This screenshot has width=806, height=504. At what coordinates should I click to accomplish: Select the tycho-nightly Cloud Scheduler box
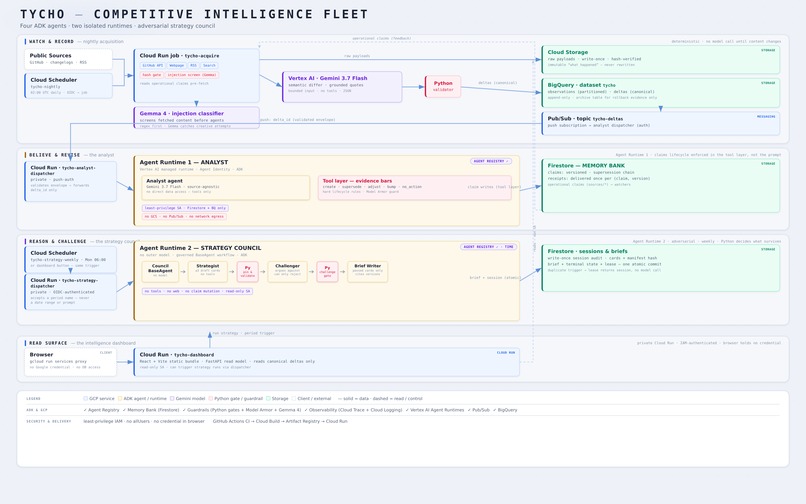pyautogui.click(x=68, y=85)
